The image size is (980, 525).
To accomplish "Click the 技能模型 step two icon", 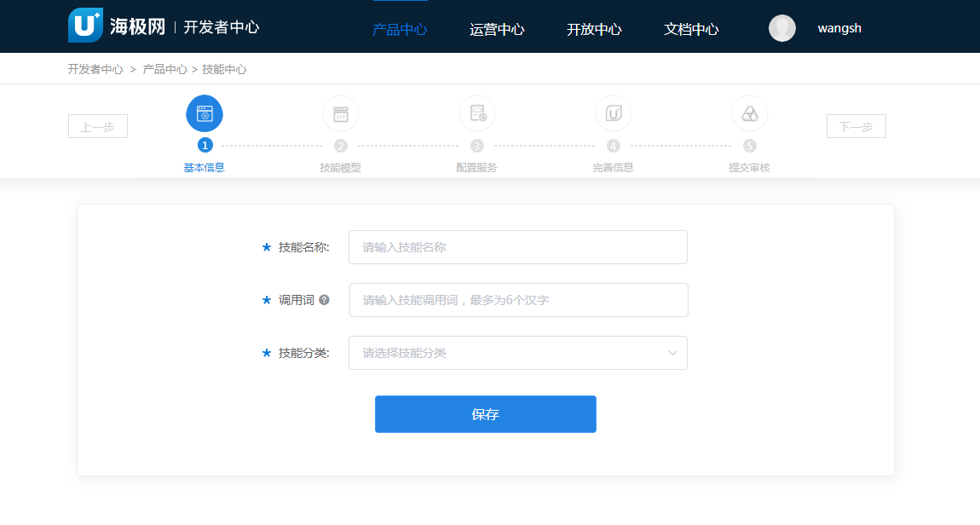I will 341,113.
